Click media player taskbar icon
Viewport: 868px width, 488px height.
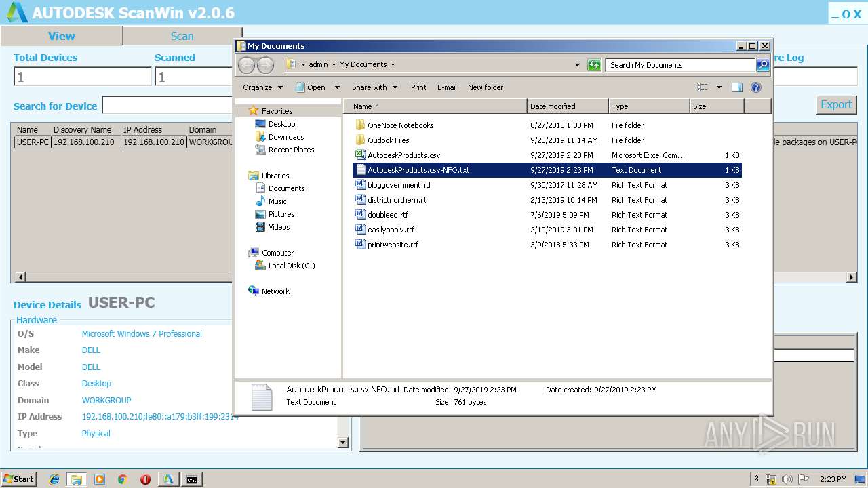[100, 479]
